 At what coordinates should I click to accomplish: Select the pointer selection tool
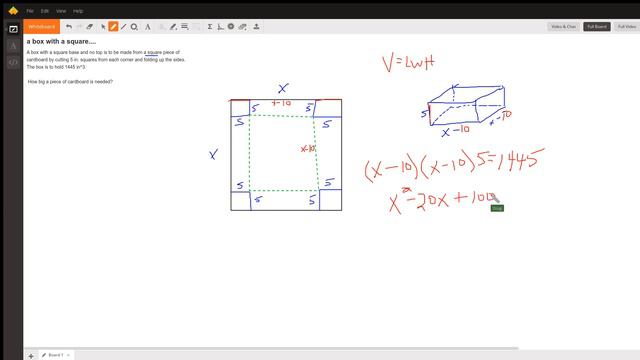tap(103, 27)
